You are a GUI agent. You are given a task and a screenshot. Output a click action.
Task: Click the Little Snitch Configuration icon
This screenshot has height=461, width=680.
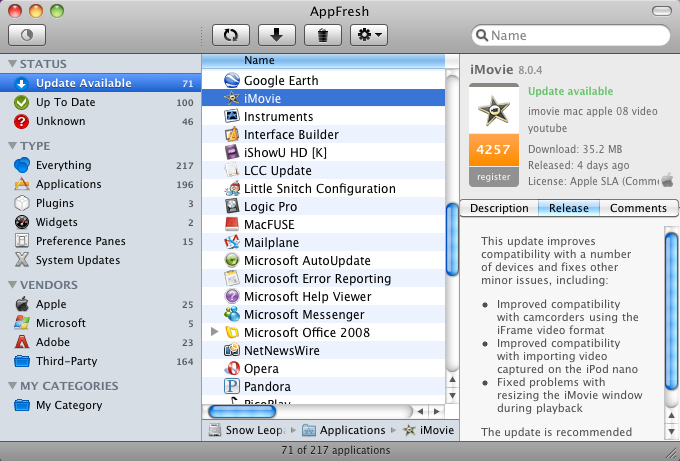click(232, 188)
